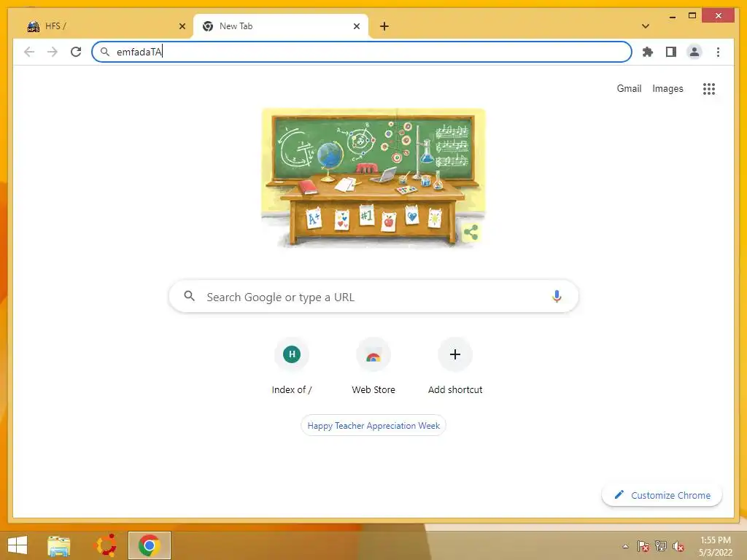Open the profile avatar menu

[x=694, y=52]
